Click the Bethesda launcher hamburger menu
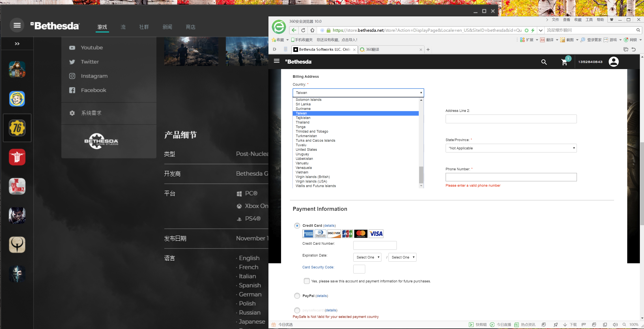Screen dimensions: 644x329 [17, 25]
